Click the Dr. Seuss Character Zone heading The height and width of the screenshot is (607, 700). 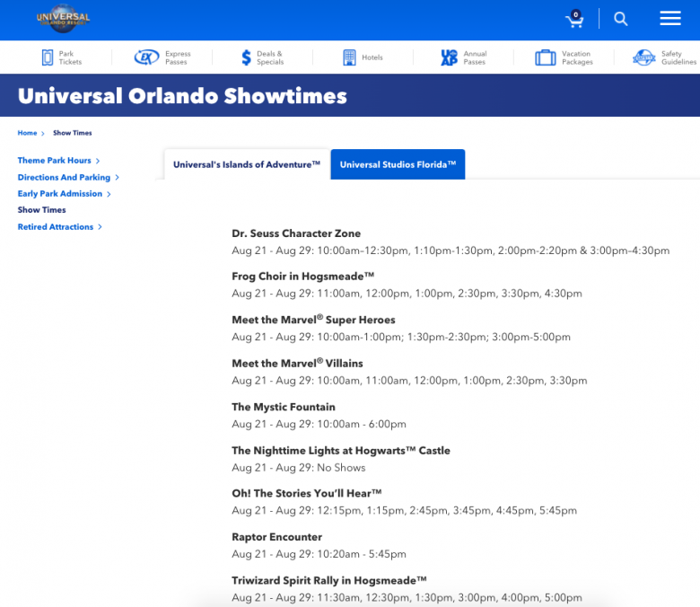[296, 233]
